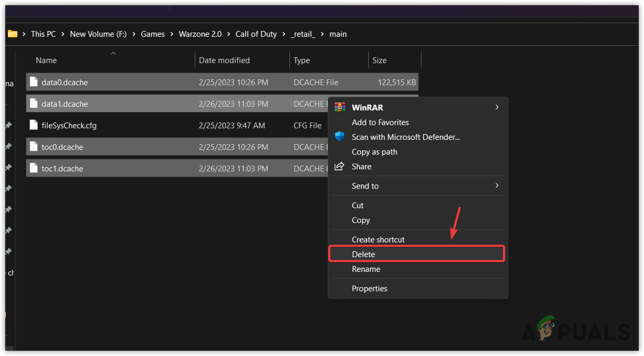Select Delete from the context menu
This screenshot has height=356, width=644.
[364, 254]
